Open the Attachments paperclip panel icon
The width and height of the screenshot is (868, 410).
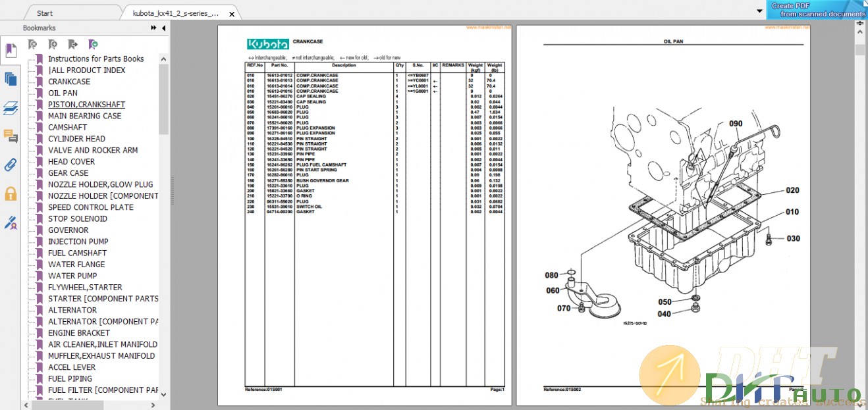coord(10,165)
